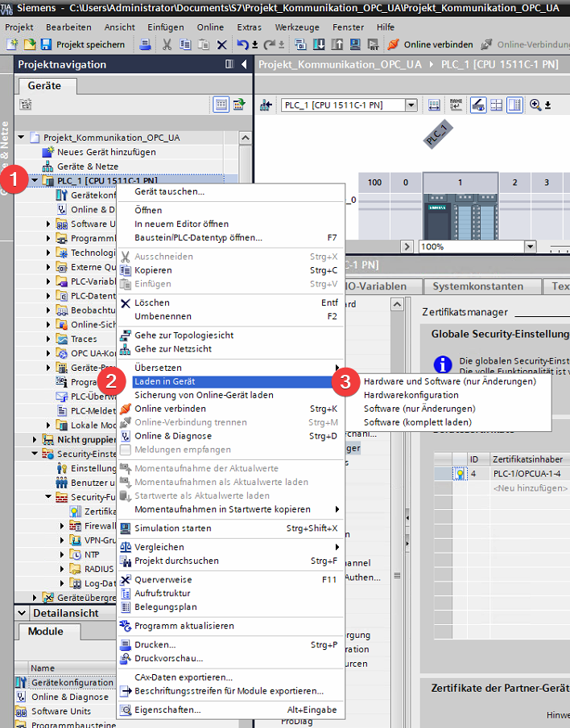Select Hardware und Software (nur Änderungen)
The height and width of the screenshot is (728, 570).
[x=450, y=381]
